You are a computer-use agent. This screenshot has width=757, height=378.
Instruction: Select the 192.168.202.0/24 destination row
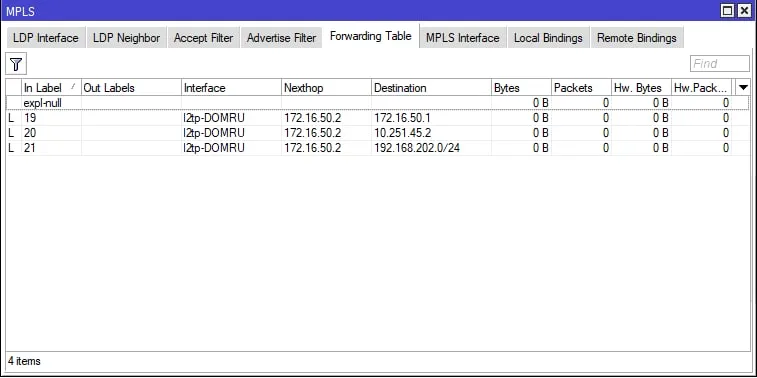[378, 148]
